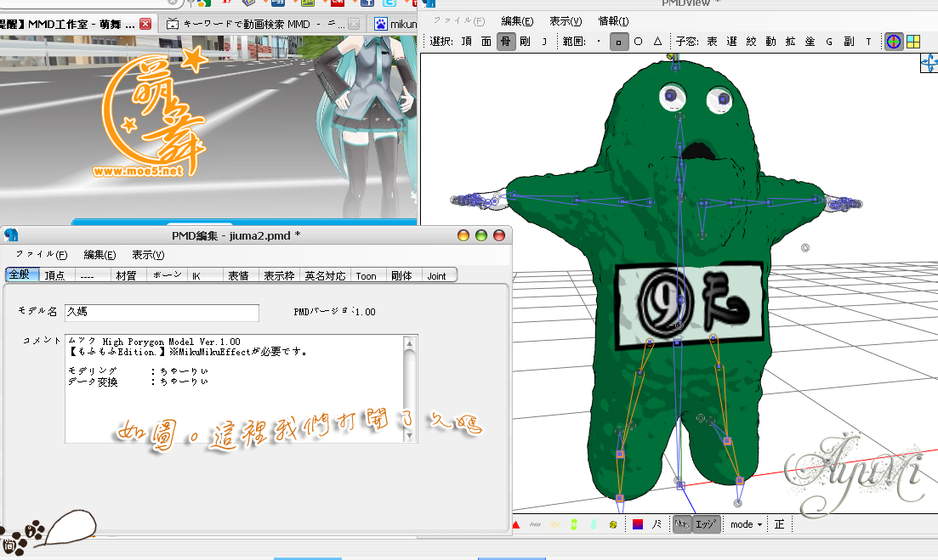Screen dimensions: 938x560
Task: Toggle bone (骨) selection mode in PMDView
Action: click(506, 42)
